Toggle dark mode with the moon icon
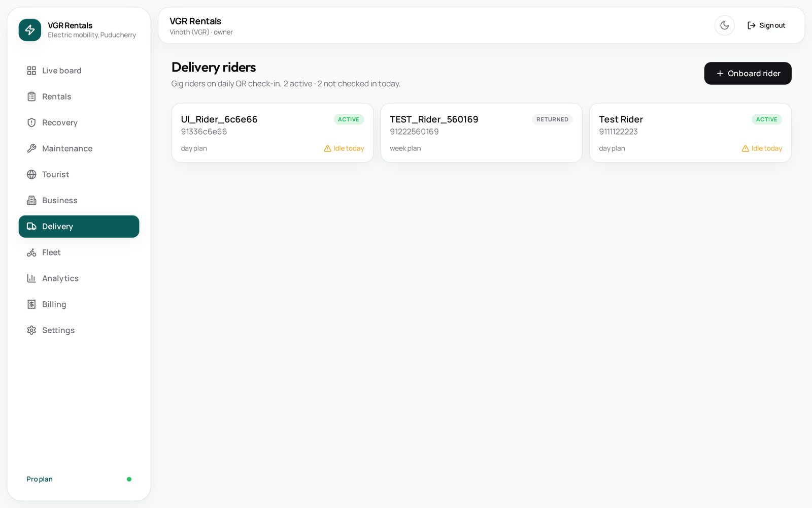 (x=724, y=25)
